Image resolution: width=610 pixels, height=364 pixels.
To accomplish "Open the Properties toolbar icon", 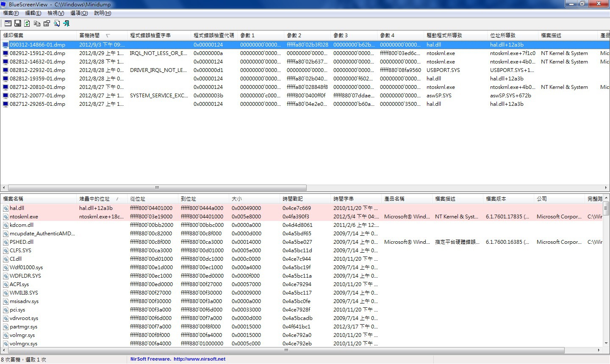I will 47,23.
